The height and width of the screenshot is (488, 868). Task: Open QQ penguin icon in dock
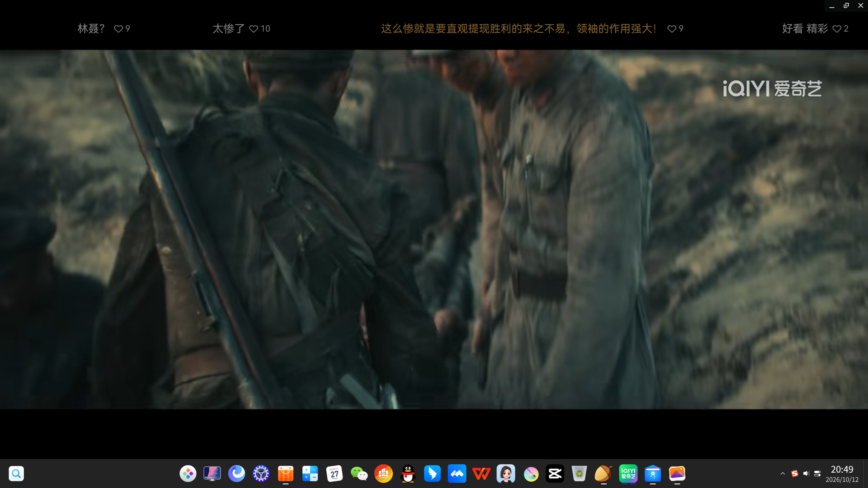point(408,474)
